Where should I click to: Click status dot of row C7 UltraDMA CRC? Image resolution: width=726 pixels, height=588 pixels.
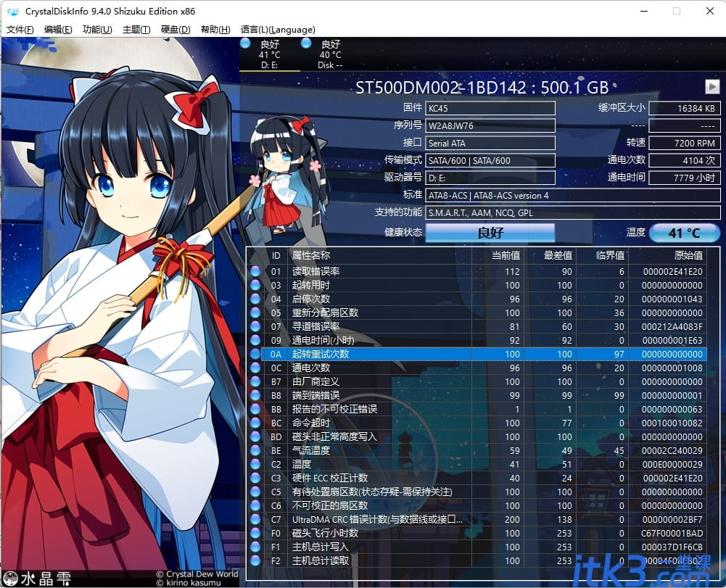pyautogui.click(x=255, y=519)
